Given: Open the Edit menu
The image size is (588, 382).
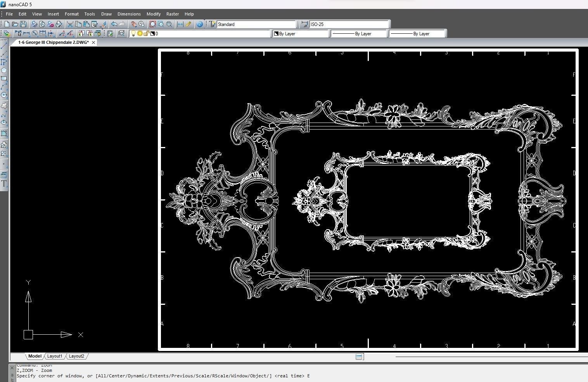Looking at the screenshot, I should pos(22,14).
